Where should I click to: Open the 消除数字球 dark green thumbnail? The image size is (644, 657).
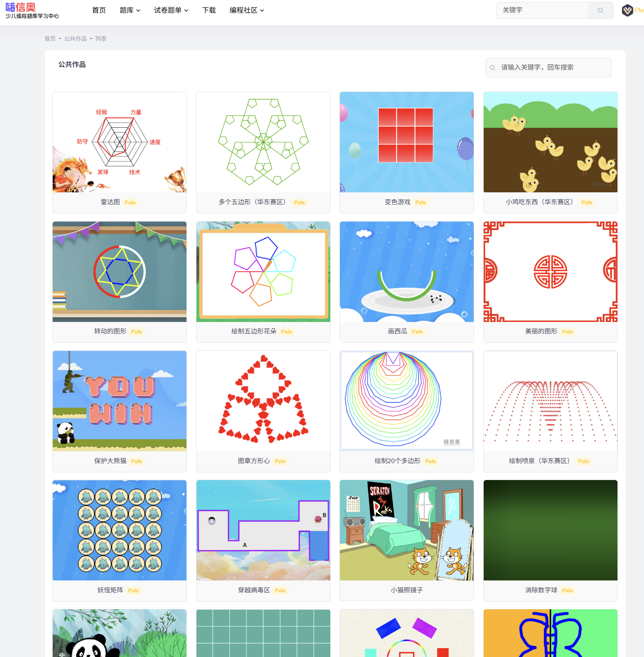tap(551, 530)
